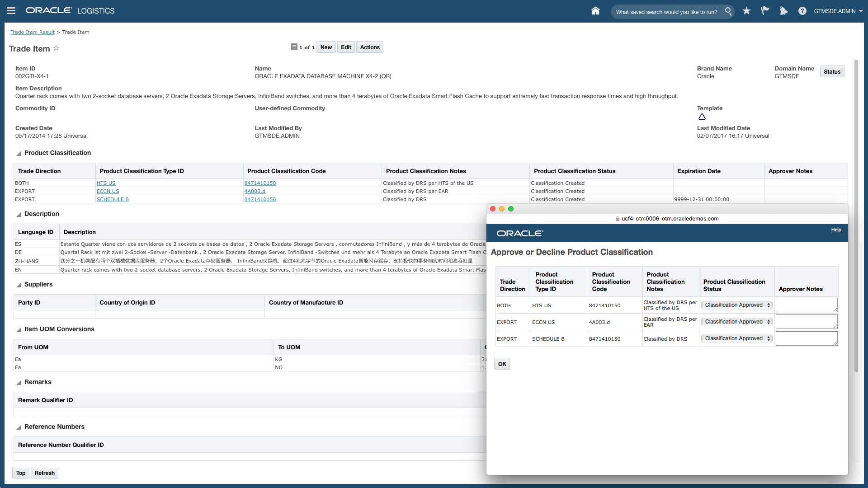Viewport: 868px width, 488px height.
Task: Click the hamburger menu icon top-left
Action: 11,11
